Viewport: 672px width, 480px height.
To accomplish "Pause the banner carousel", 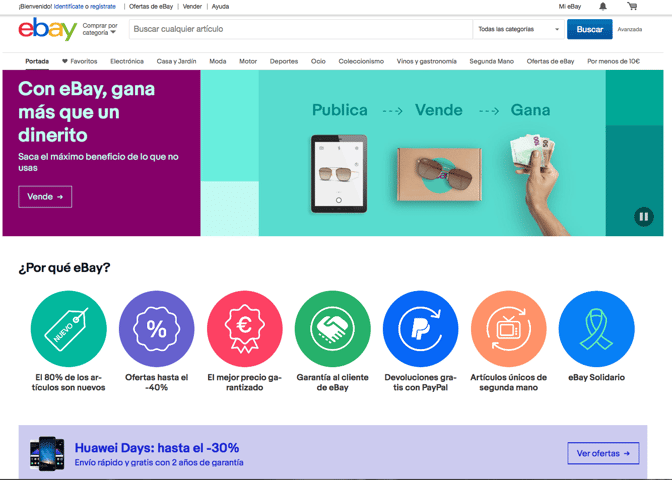I will tap(643, 216).
